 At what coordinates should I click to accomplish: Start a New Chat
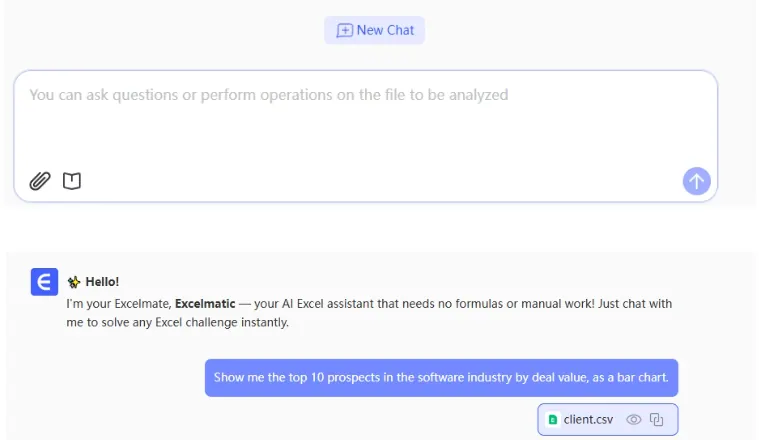pyautogui.click(x=374, y=30)
